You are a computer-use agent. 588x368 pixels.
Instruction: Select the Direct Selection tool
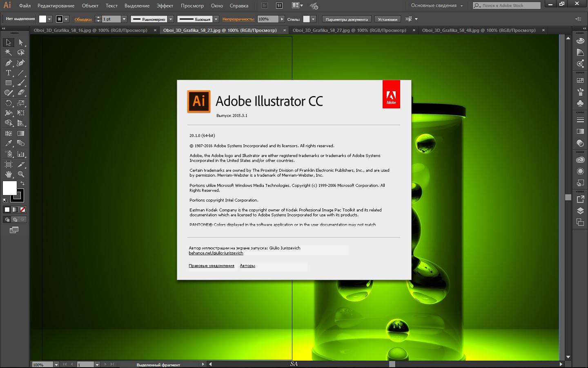[21, 43]
